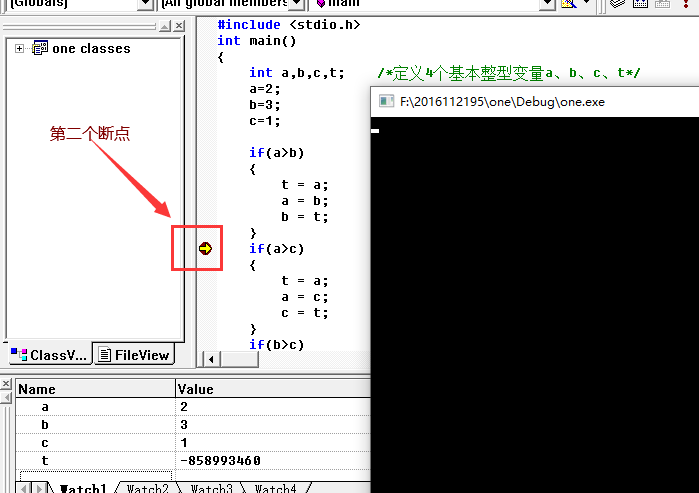
Task: Click the editor horizontal scrollbar left arrow
Action: (x=211, y=359)
